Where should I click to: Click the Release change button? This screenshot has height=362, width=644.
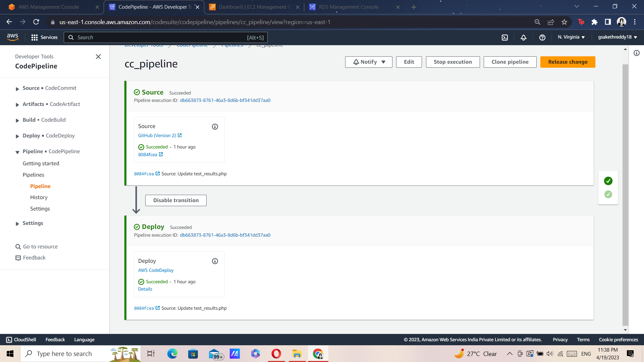tap(568, 62)
